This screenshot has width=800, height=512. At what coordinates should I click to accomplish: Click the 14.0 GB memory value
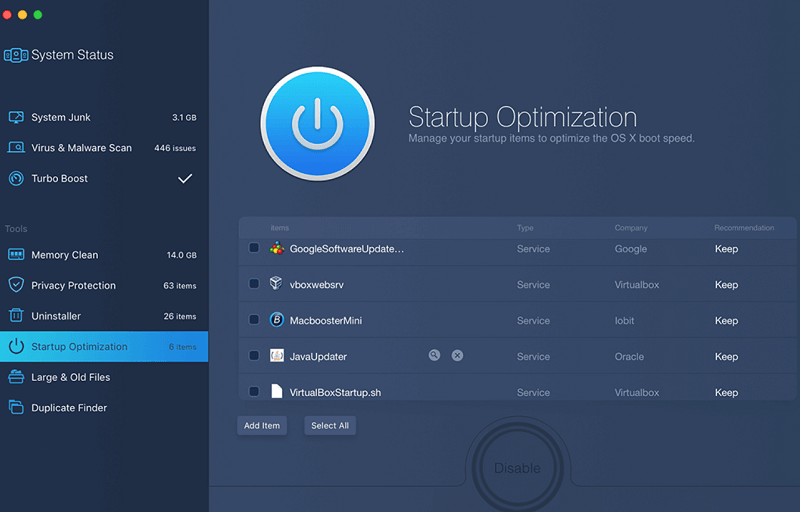pyautogui.click(x=182, y=254)
